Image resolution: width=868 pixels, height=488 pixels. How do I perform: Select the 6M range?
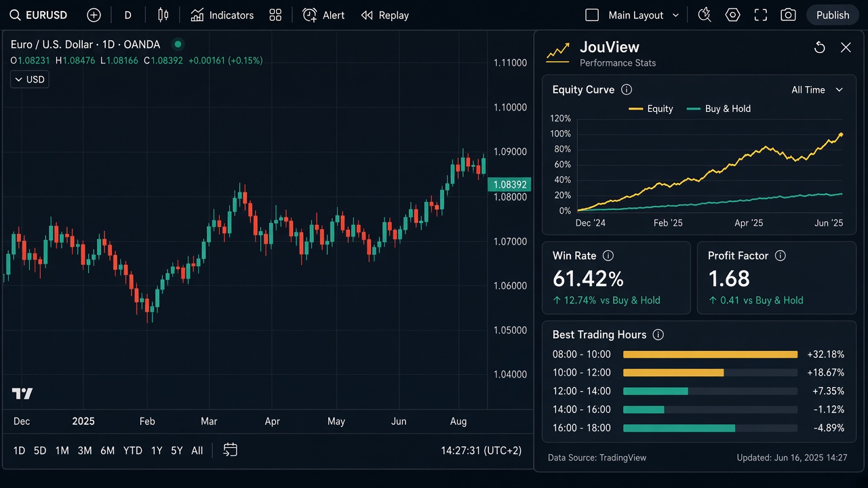coord(107,451)
